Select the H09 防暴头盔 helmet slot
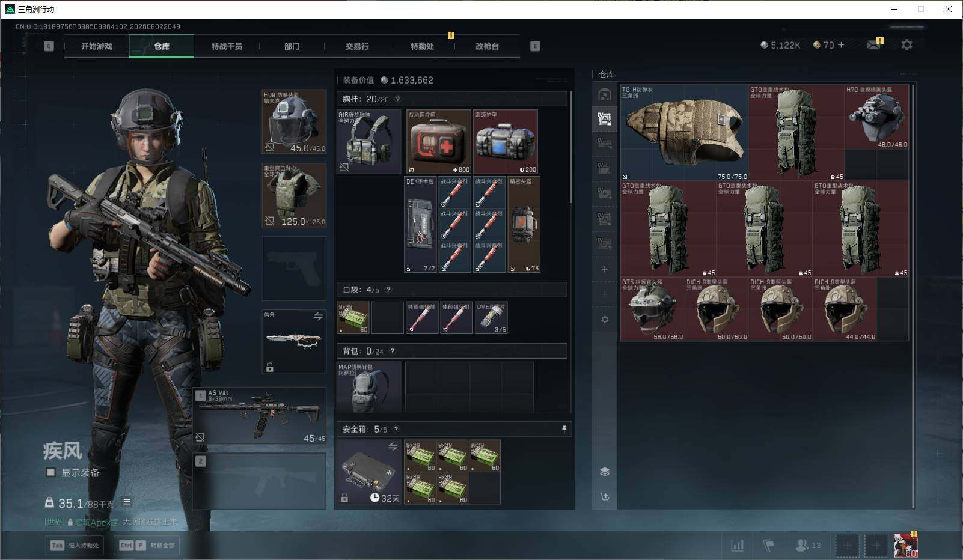 tap(294, 122)
